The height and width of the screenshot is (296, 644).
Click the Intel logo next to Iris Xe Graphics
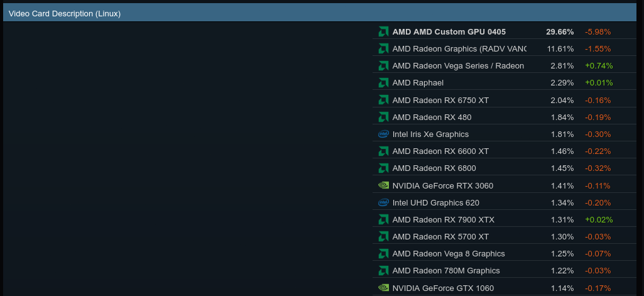click(383, 134)
